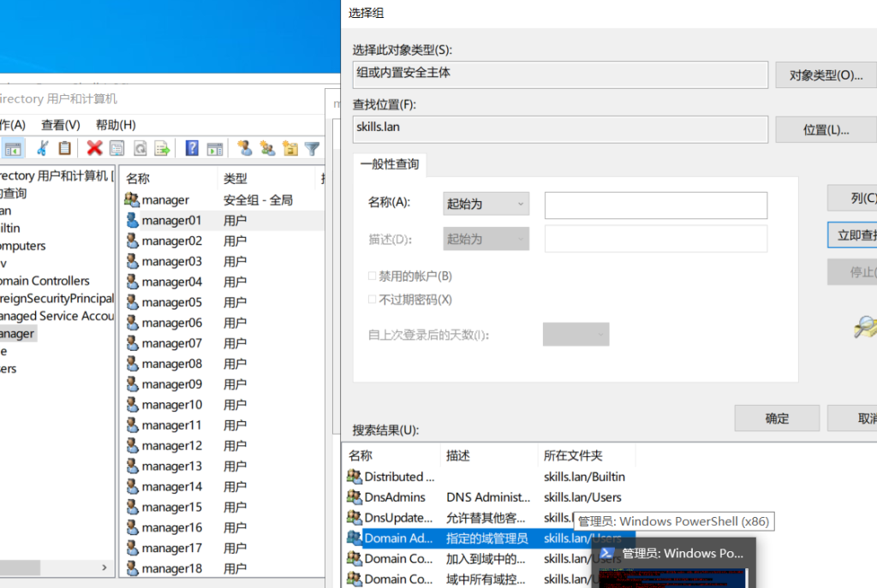The image size is (877, 588).
Task: Click the Create New User toolbar icon
Action: pos(245,148)
